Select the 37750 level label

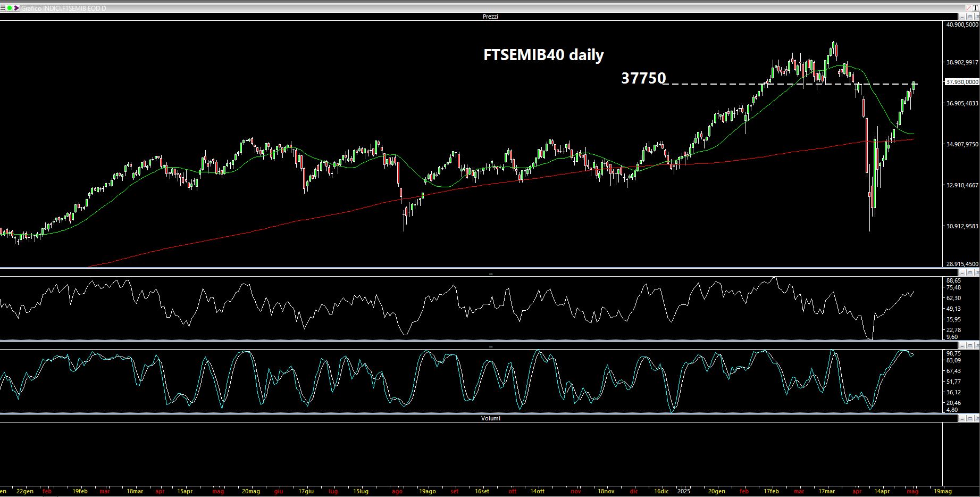tap(643, 78)
